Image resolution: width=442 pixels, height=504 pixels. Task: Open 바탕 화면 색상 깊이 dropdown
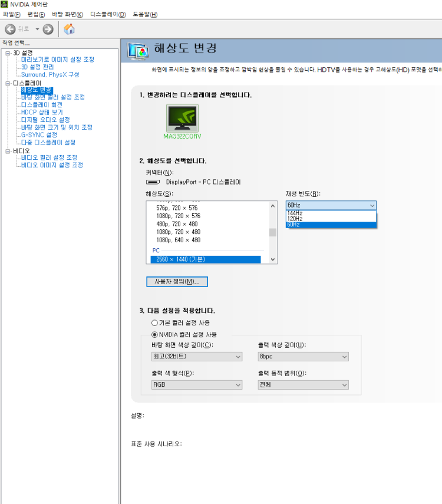pyautogui.click(x=197, y=357)
